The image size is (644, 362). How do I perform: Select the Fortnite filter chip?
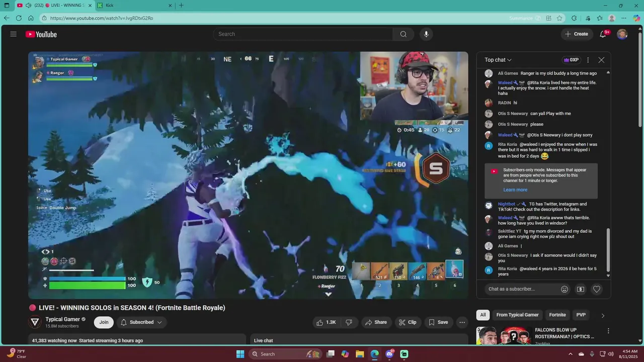pyautogui.click(x=557, y=315)
